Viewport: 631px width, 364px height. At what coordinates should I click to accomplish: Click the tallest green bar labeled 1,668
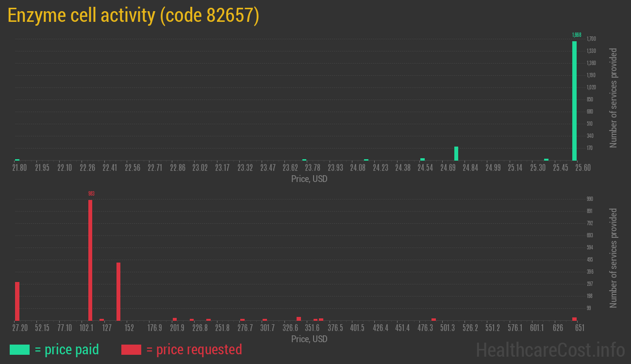574,100
